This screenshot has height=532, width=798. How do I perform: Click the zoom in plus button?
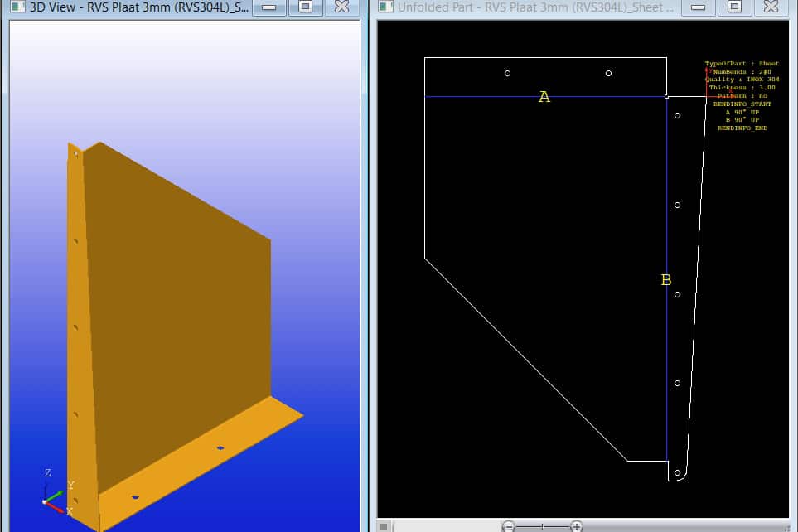[x=577, y=526]
